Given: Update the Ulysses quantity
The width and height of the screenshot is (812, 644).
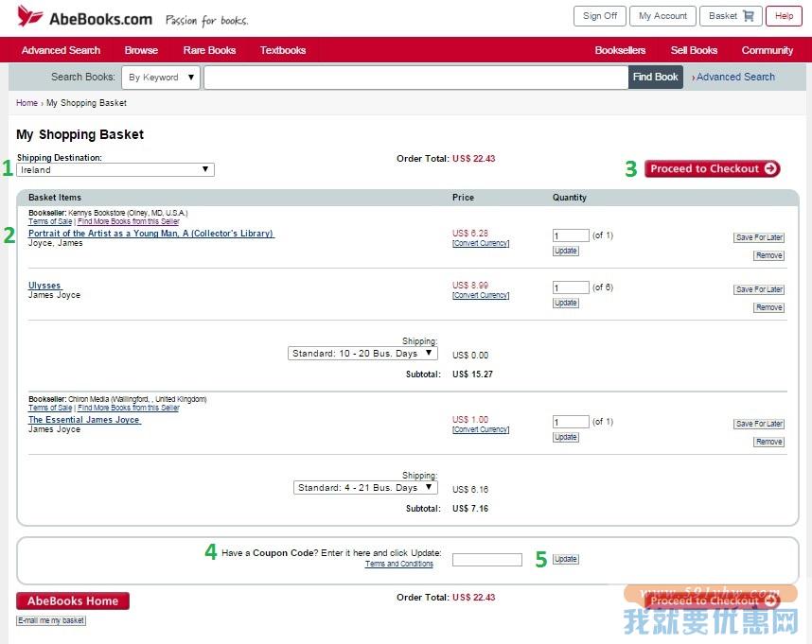Looking at the screenshot, I should [x=566, y=303].
